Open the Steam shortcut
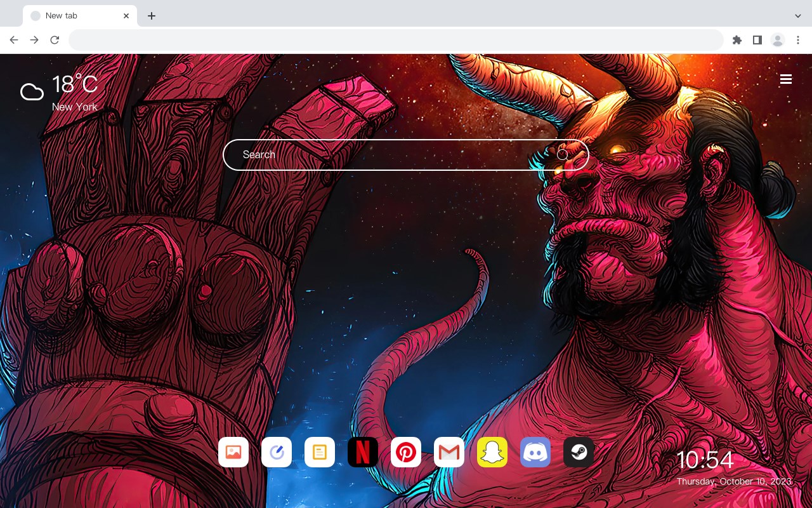This screenshot has width=812, height=508. coord(579,452)
